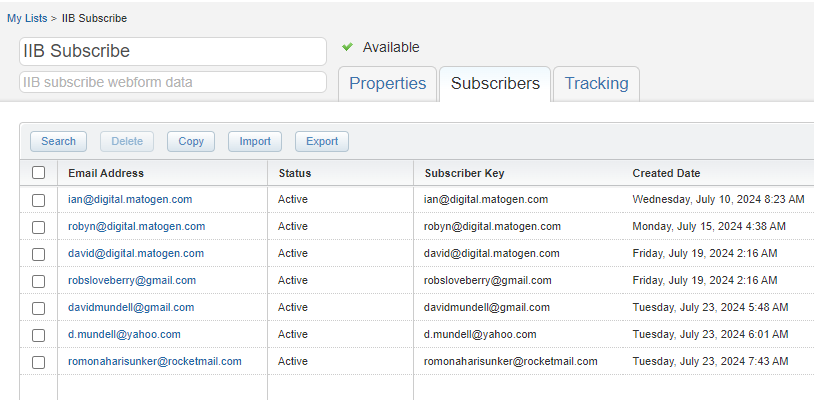The width and height of the screenshot is (814, 400).
Task: Check the romonaharisunker@rocketmail.com row checkbox
Action: [x=39, y=362]
